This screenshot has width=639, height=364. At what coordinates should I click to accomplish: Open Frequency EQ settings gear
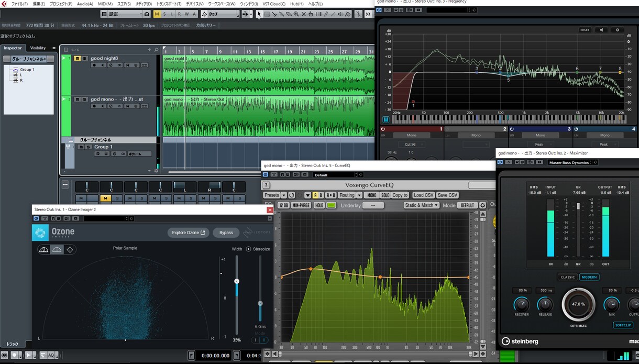tap(617, 30)
